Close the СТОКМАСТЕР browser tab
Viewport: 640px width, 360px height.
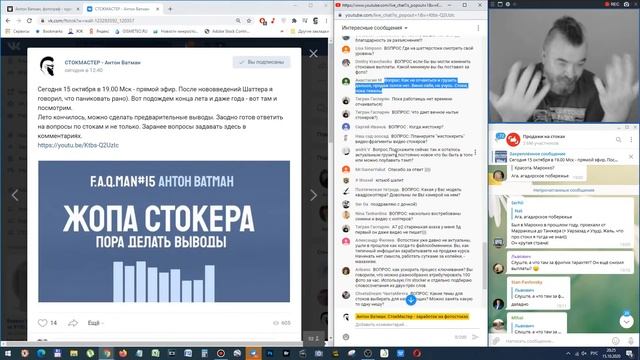coord(158,9)
